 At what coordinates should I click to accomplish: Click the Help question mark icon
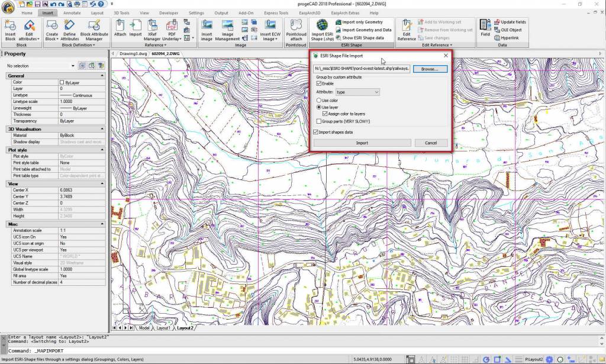[x=101, y=4]
